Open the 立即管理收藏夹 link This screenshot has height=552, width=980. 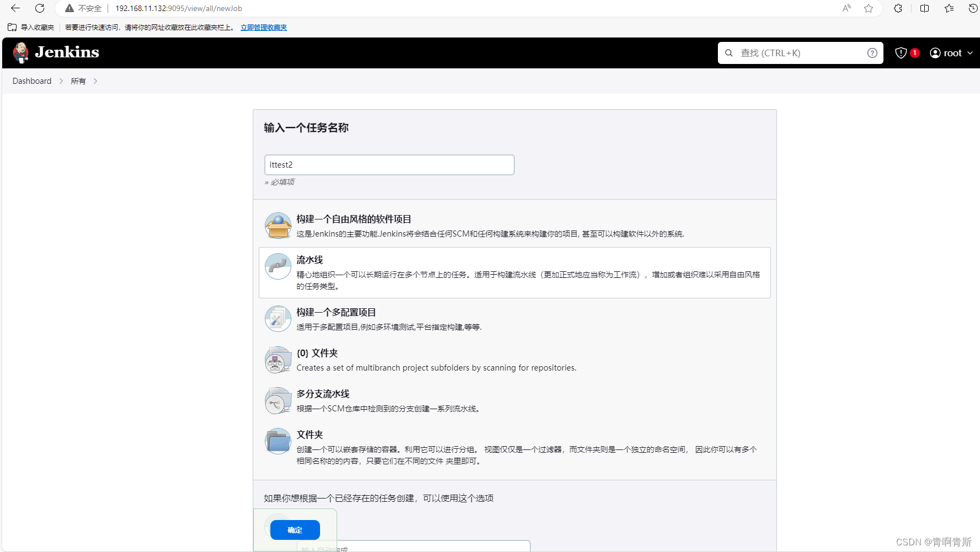pyautogui.click(x=264, y=27)
